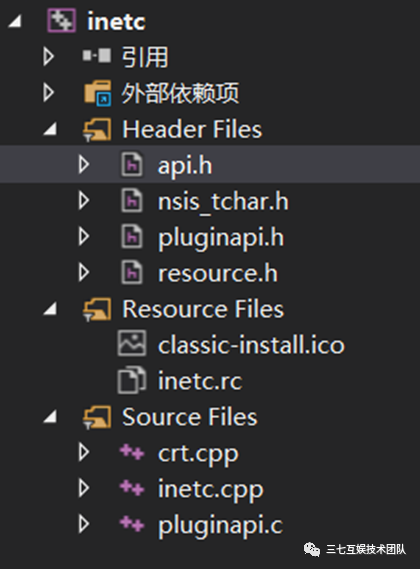Select the nsis_tchar.h file name
The image size is (420, 569).
click(223, 202)
